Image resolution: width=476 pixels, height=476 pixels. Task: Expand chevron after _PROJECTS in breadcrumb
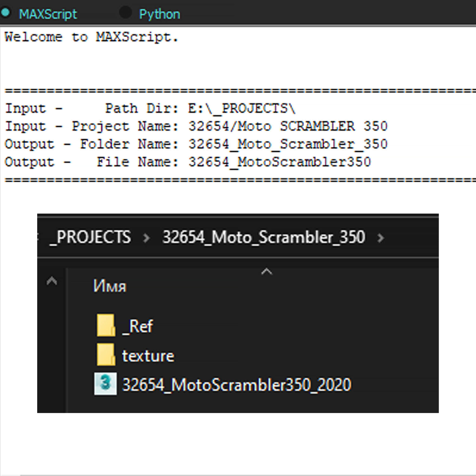coord(147,238)
